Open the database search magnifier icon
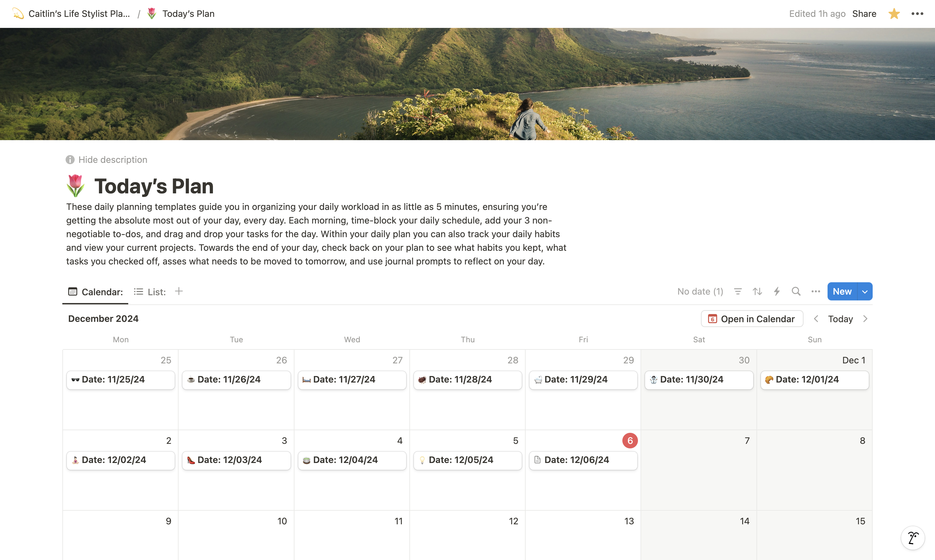This screenshot has width=935, height=560. point(796,291)
